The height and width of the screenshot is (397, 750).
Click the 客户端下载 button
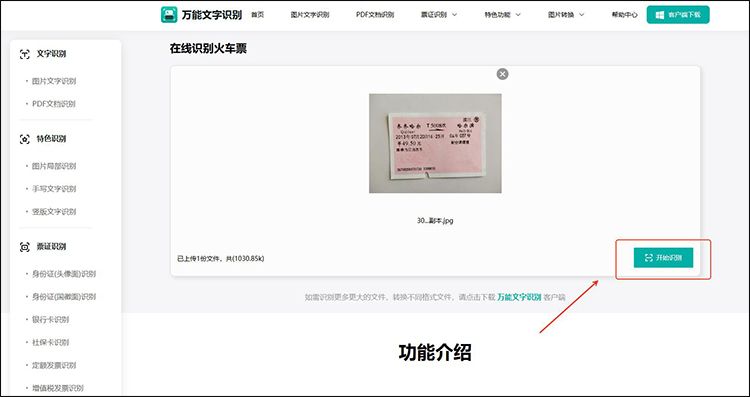click(x=678, y=15)
